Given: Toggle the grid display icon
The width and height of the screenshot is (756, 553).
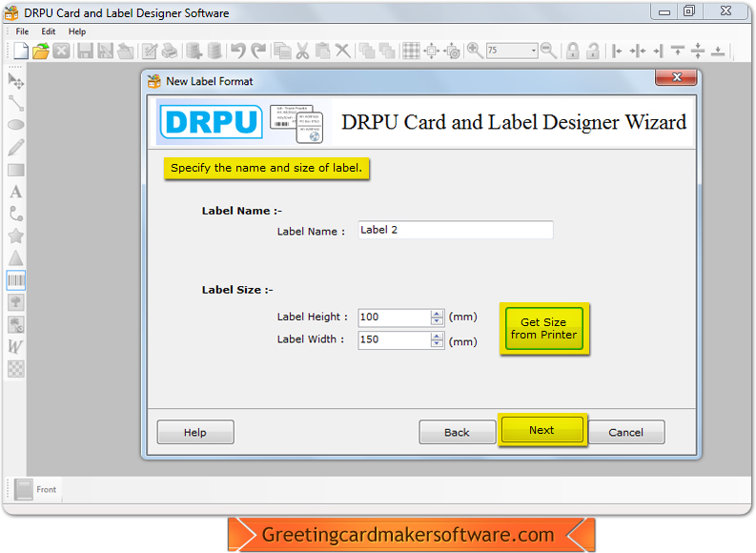Looking at the screenshot, I should (x=411, y=51).
